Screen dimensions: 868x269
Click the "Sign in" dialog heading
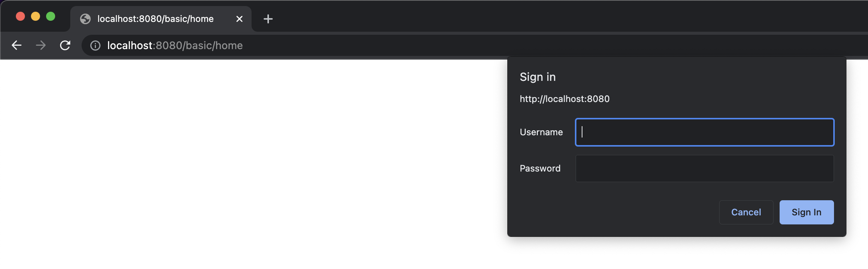pos(537,77)
